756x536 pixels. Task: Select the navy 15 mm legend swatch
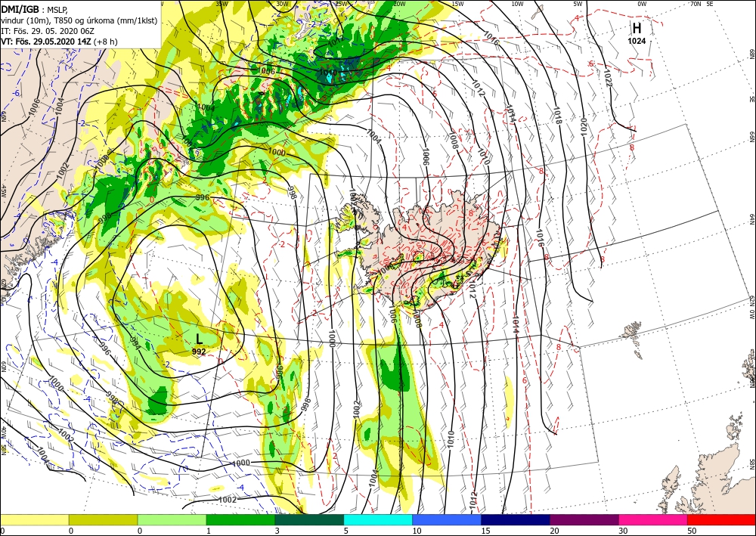click(x=516, y=519)
